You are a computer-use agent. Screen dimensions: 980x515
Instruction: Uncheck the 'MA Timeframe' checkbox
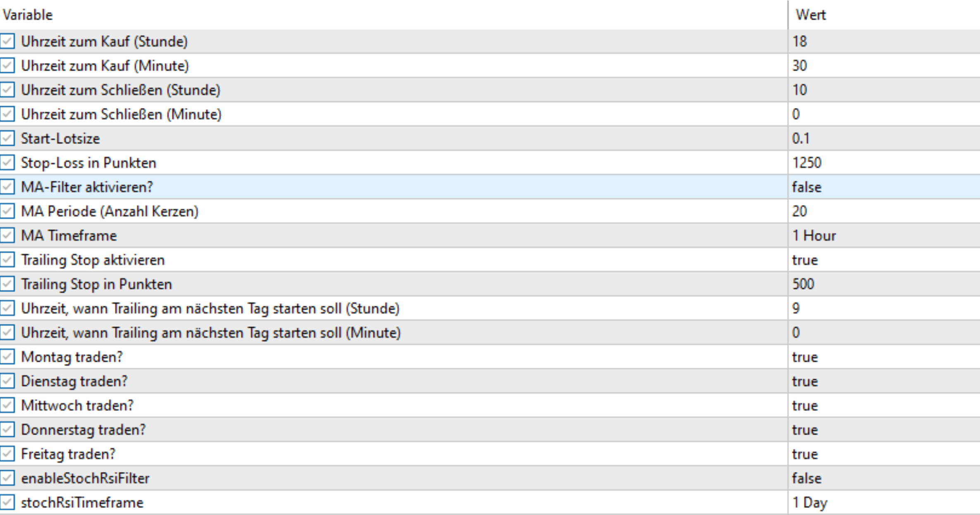pos(7,235)
